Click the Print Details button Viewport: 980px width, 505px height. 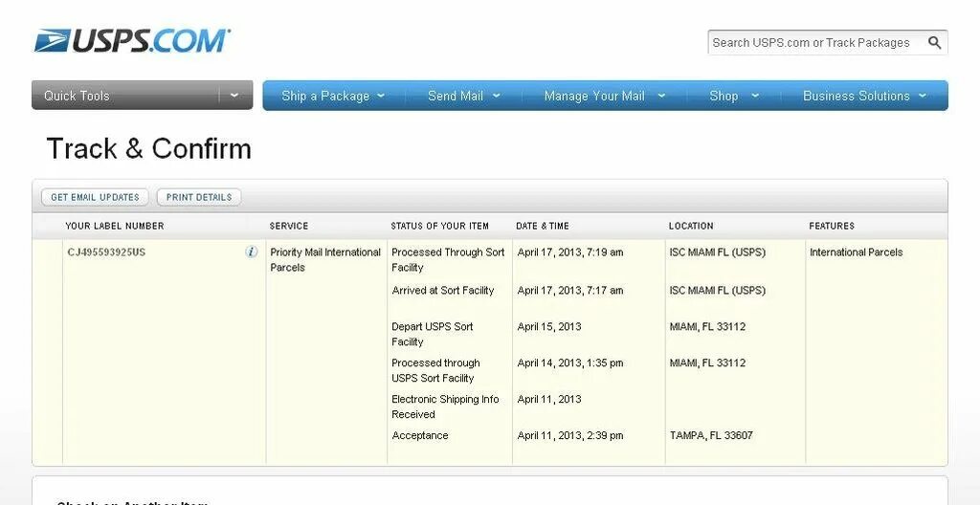coord(199,197)
